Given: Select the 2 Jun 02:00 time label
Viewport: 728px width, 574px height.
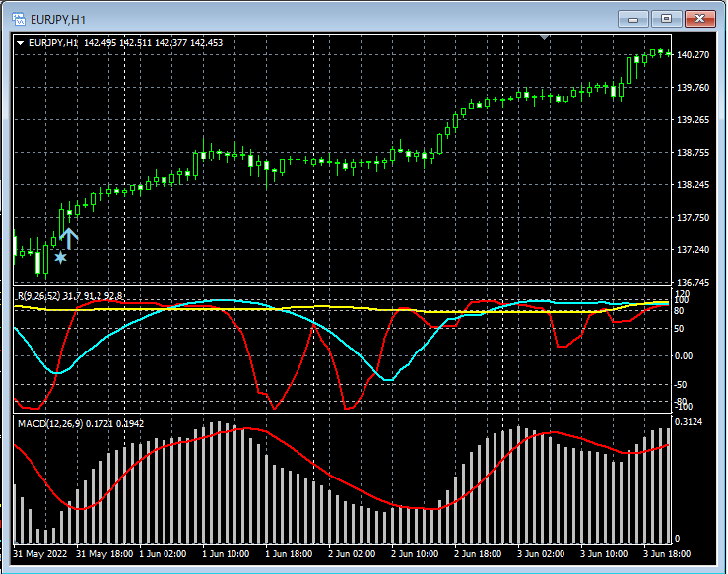Looking at the screenshot, I should 351,553.
